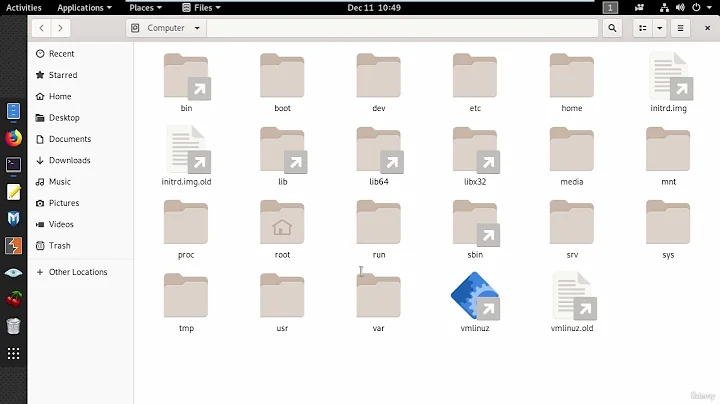
Task: Launch Cherrytree from the dock
Action: point(13,299)
